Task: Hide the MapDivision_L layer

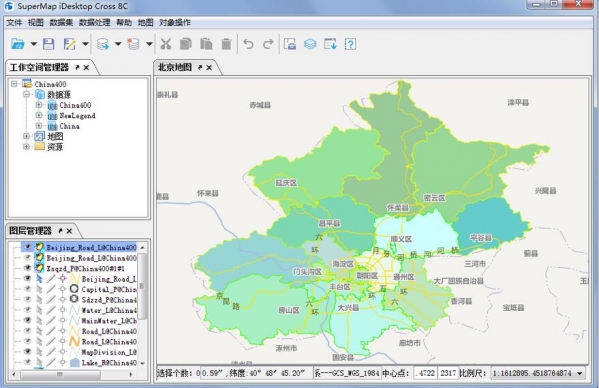Action: [x=27, y=352]
